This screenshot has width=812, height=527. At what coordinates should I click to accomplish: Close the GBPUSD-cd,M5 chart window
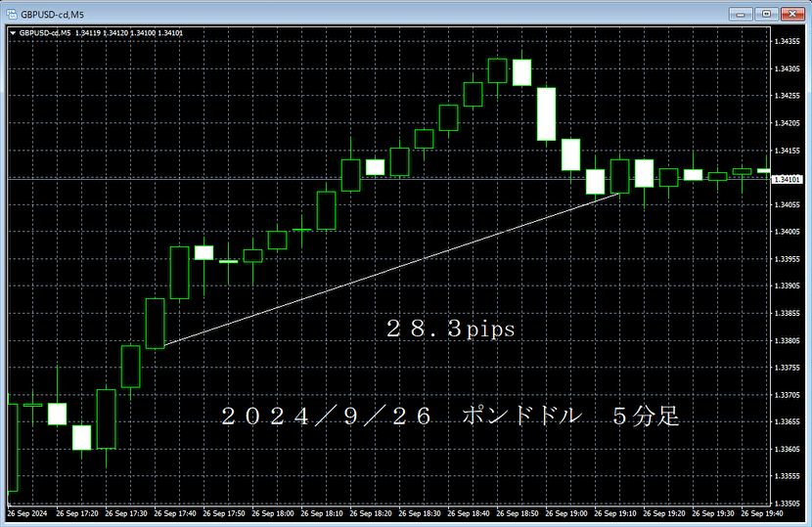click(x=792, y=14)
